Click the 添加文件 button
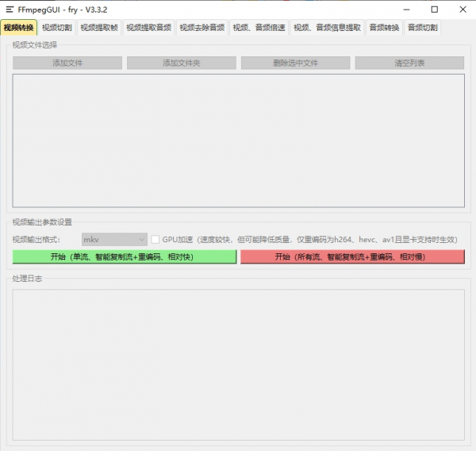The height and width of the screenshot is (451, 476). (x=67, y=63)
